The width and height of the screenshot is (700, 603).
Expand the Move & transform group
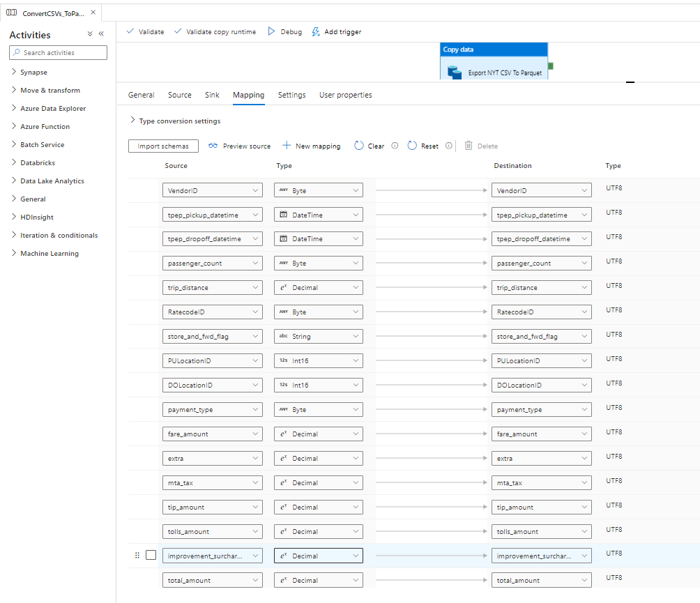pos(13,90)
